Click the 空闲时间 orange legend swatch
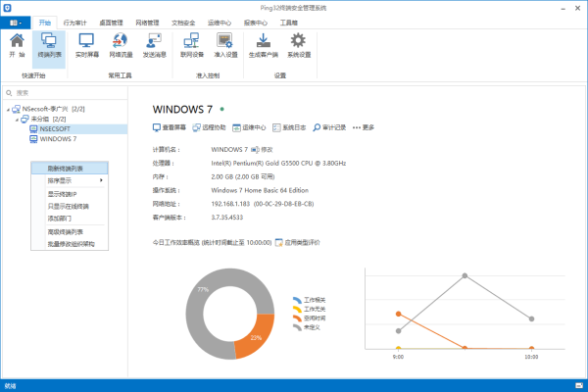Viewport: 588px width, 392px height. click(x=297, y=318)
